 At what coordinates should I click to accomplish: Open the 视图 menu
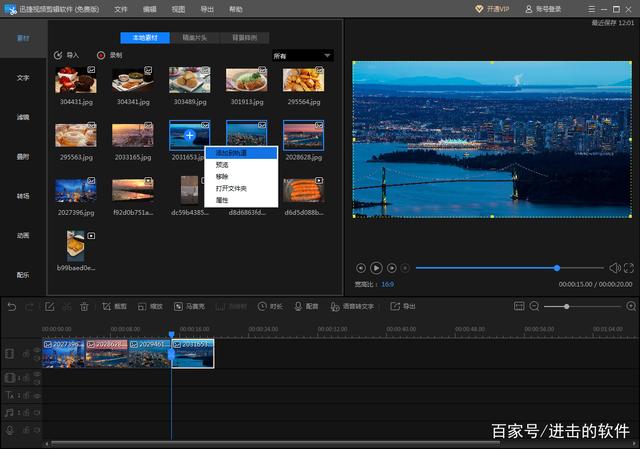click(x=178, y=9)
